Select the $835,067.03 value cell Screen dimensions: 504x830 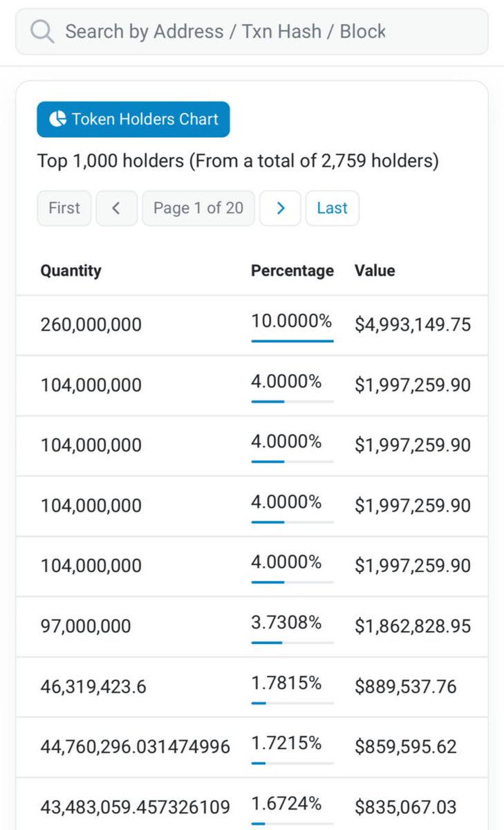point(406,807)
